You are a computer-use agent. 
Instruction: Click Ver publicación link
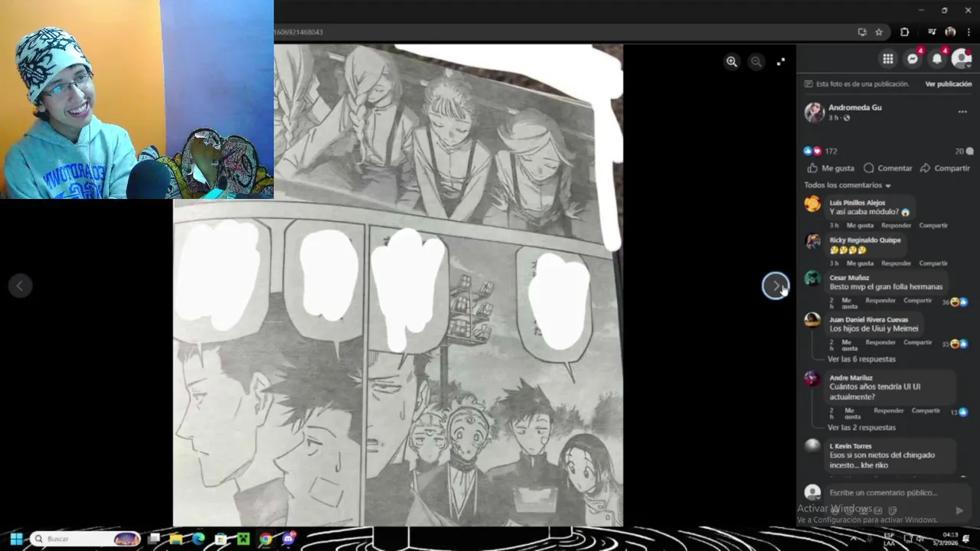click(948, 84)
